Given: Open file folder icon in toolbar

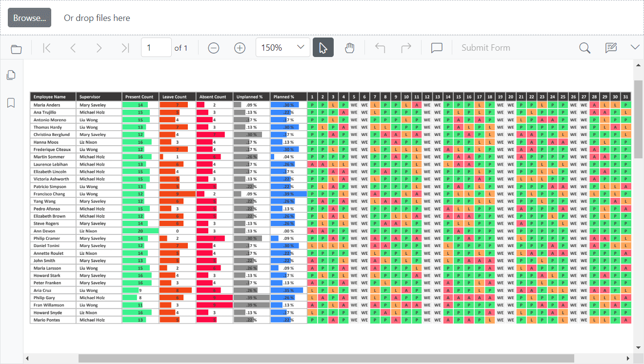Looking at the screenshot, I should click(x=17, y=48).
